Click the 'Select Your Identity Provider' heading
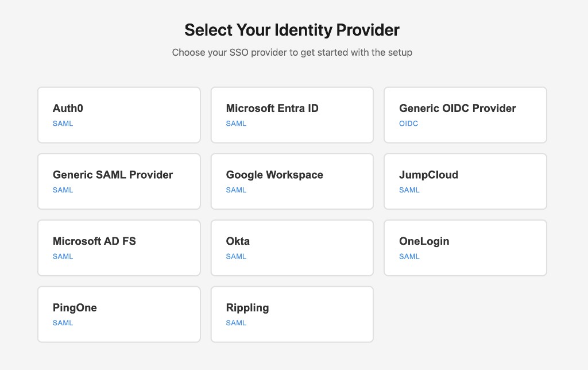The width and height of the screenshot is (588, 370). [x=292, y=30]
